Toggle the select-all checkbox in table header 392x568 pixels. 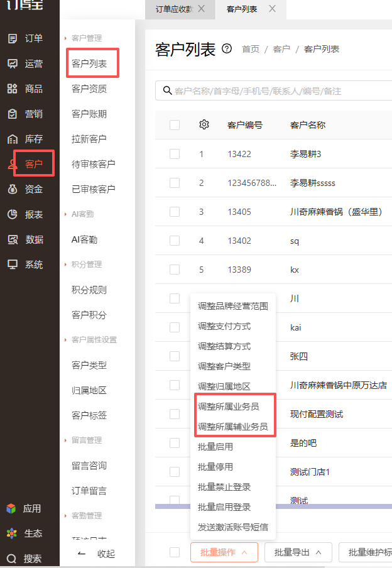[175, 125]
